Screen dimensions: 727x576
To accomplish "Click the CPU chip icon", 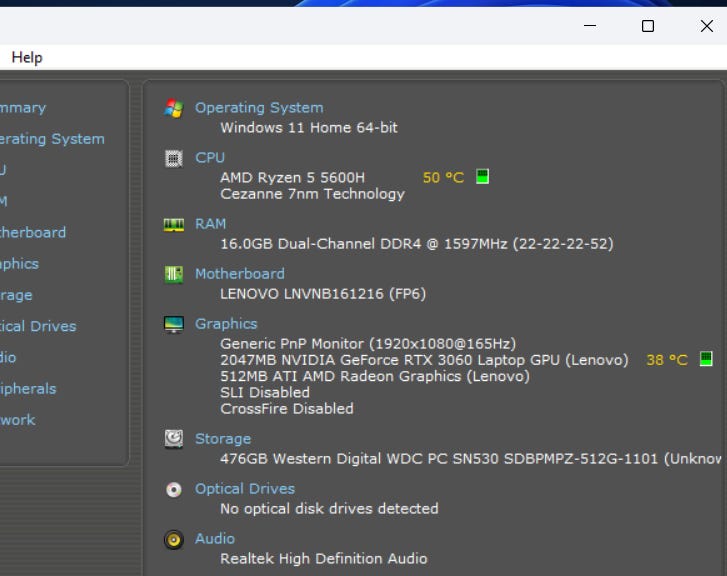I will click(174, 159).
